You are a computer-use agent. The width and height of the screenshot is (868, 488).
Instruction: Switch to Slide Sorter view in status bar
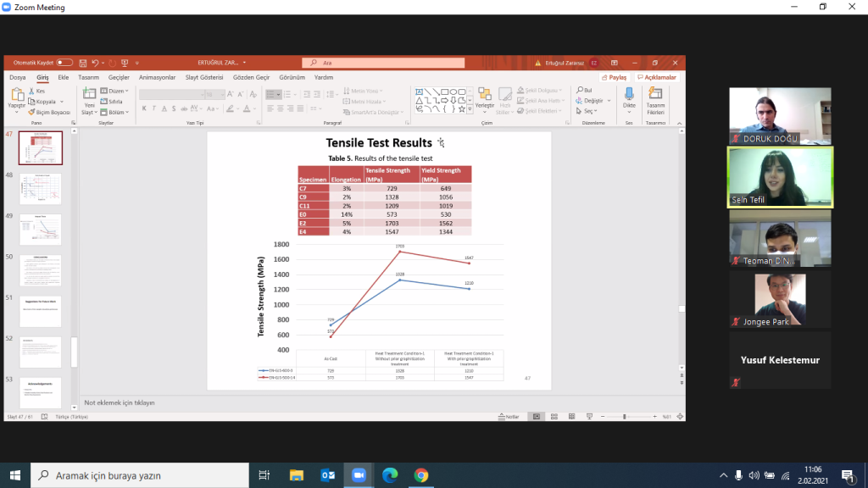click(x=552, y=417)
